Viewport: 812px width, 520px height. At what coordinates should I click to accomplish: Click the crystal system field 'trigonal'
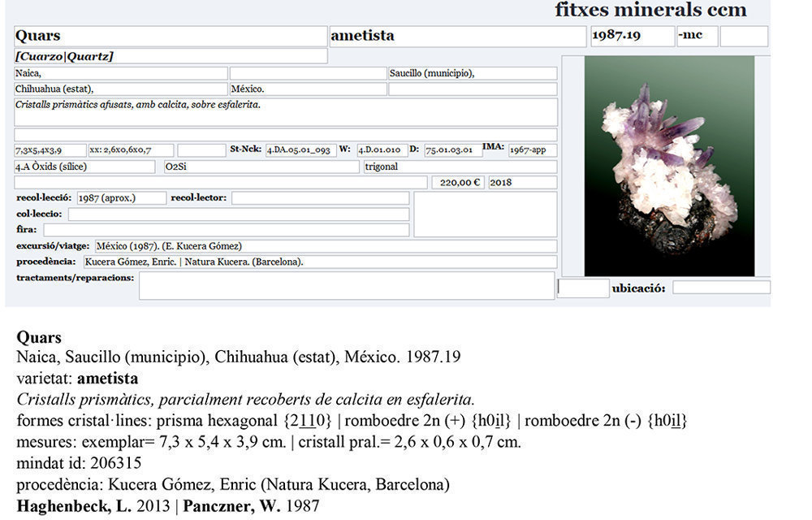[460, 167]
